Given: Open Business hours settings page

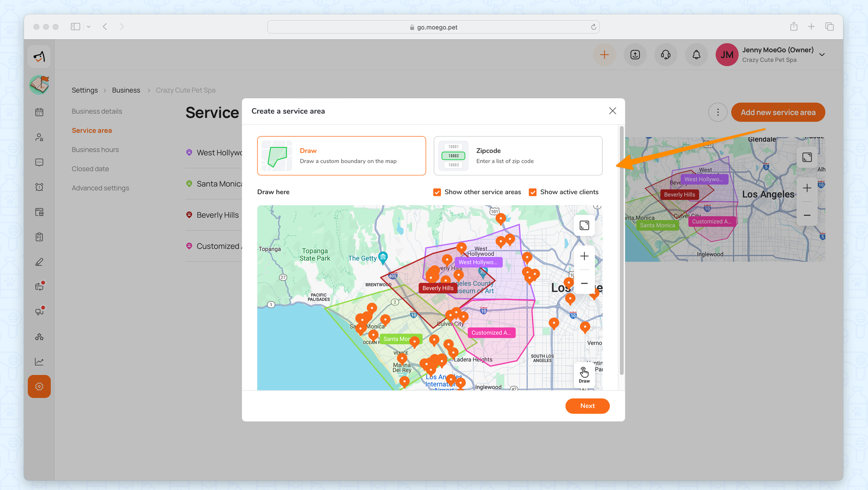Looking at the screenshot, I should coord(95,149).
